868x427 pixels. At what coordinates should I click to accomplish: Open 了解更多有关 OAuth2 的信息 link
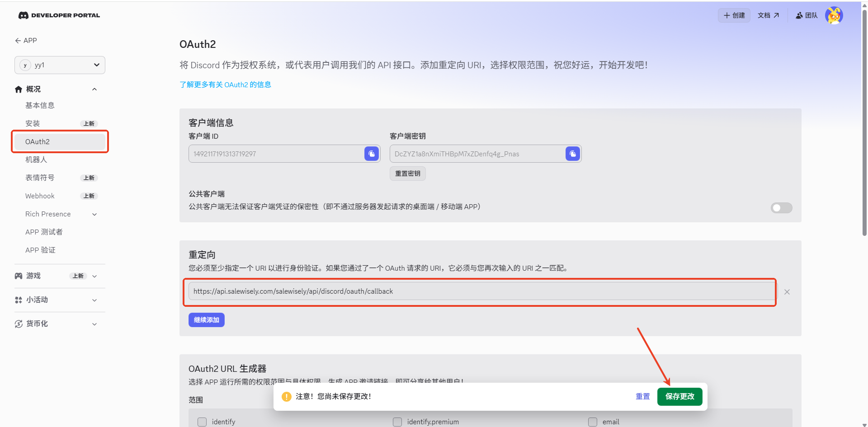point(225,84)
